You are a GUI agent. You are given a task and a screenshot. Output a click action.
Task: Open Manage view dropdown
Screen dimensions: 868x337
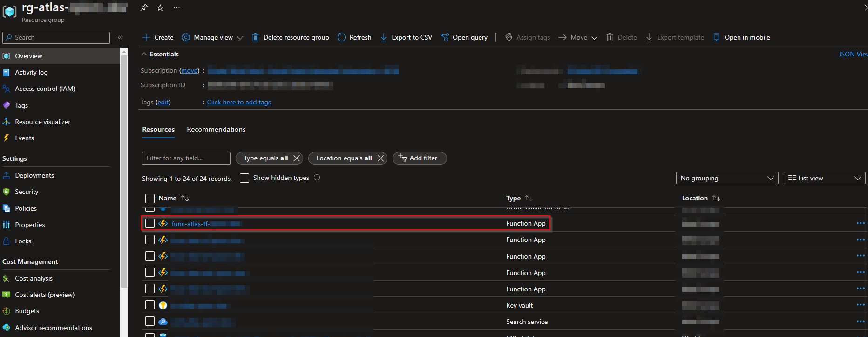[x=212, y=37]
